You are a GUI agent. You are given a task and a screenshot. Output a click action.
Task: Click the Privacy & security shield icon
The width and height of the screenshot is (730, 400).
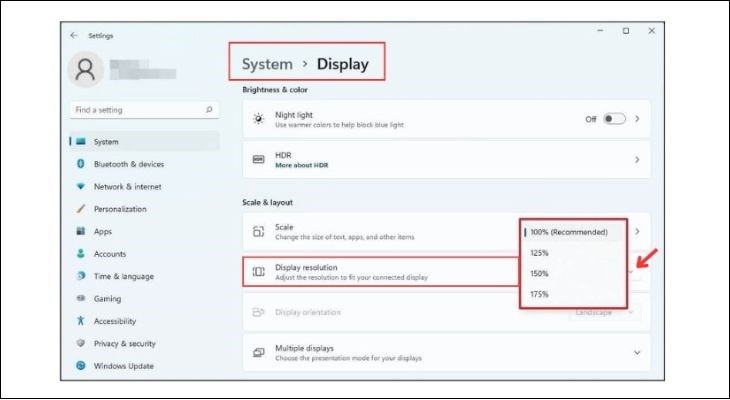80,344
